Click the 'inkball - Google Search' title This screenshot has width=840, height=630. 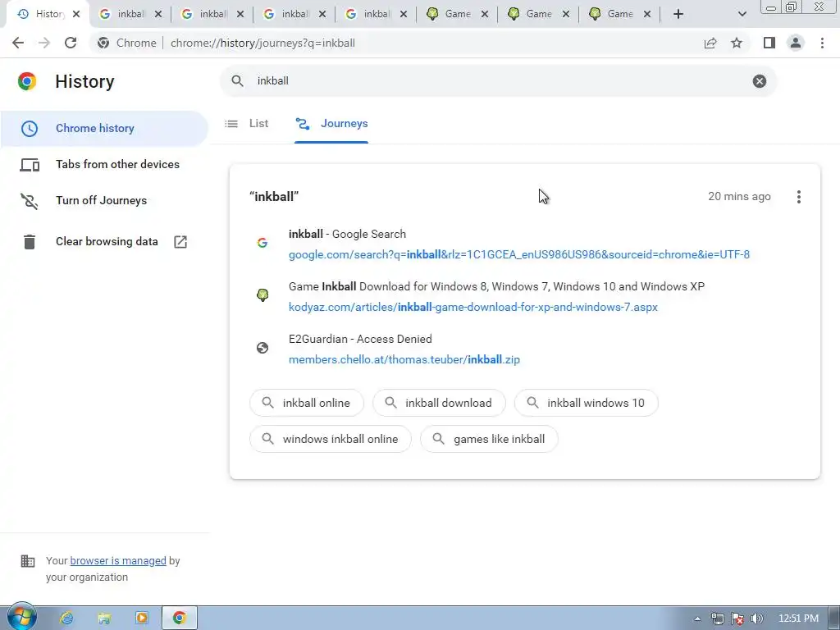point(347,234)
